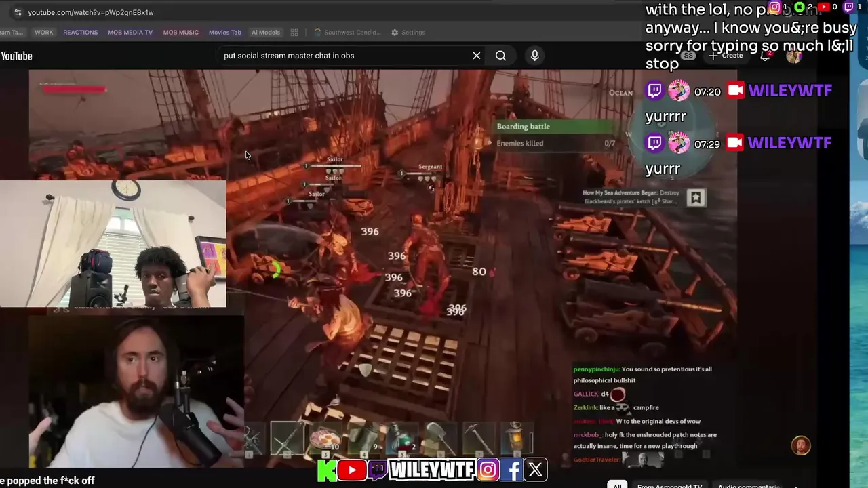This screenshot has height=488, width=868.
Task: Run the search with the magnifier icon
Action: click(x=500, y=56)
